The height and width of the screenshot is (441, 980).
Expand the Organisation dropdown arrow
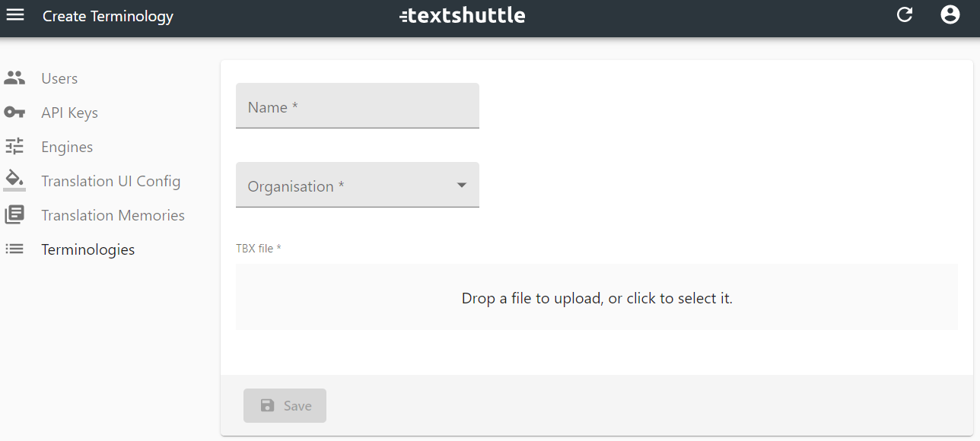point(462,185)
